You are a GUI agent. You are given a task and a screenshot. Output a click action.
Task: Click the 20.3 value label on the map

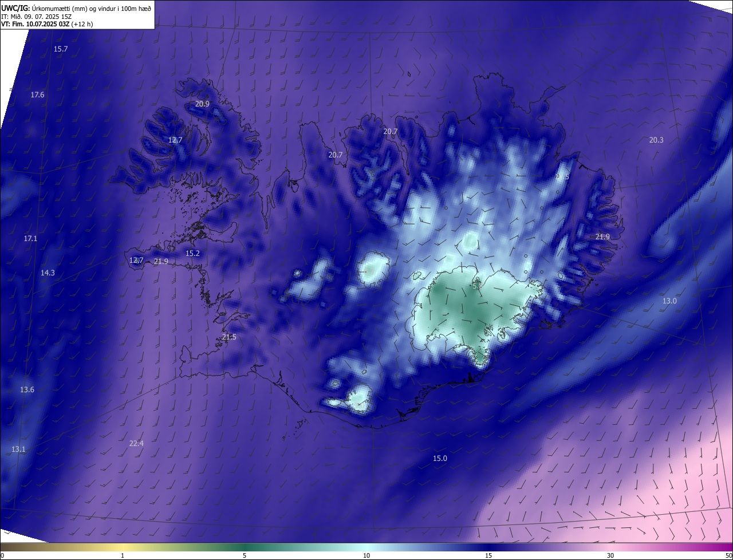click(656, 140)
